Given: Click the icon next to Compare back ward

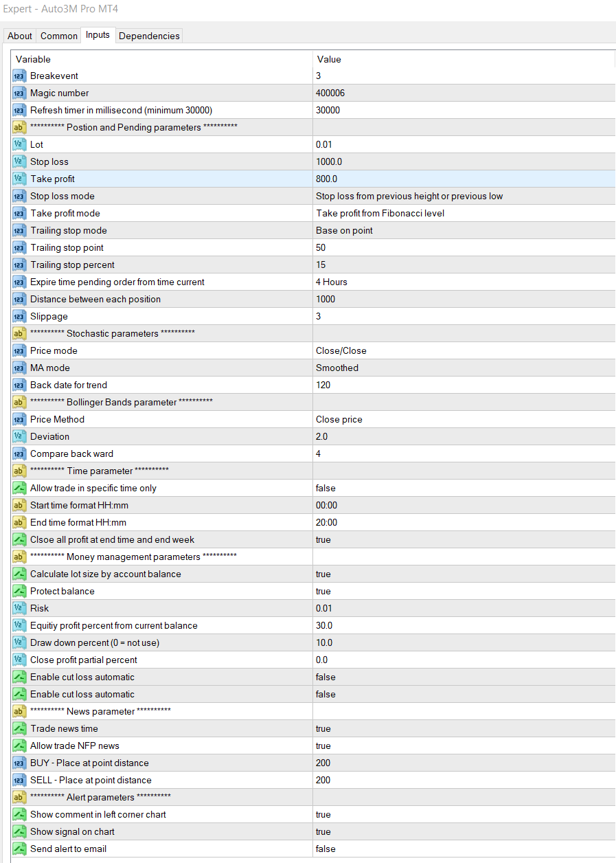Looking at the screenshot, I should [19, 453].
